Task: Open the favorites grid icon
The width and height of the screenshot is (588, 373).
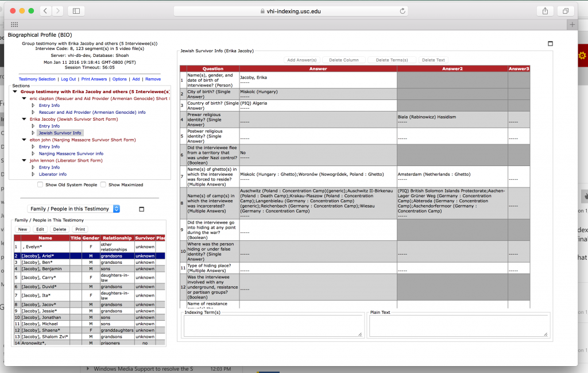Action: point(14,24)
